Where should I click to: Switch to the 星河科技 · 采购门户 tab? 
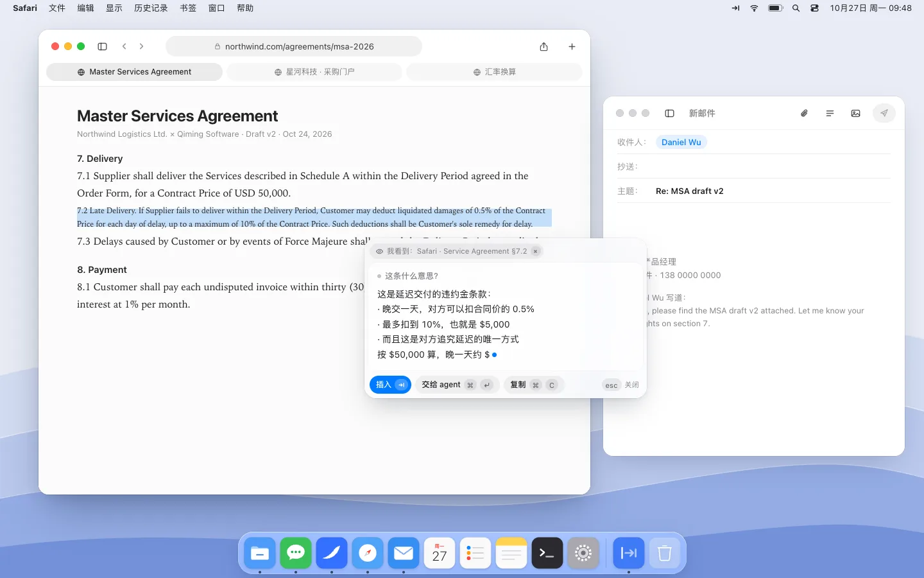(x=314, y=72)
